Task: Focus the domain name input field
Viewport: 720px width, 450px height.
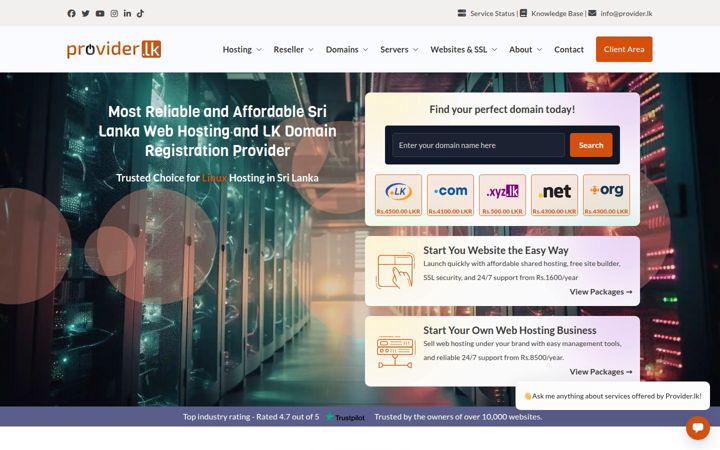Action: click(478, 145)
